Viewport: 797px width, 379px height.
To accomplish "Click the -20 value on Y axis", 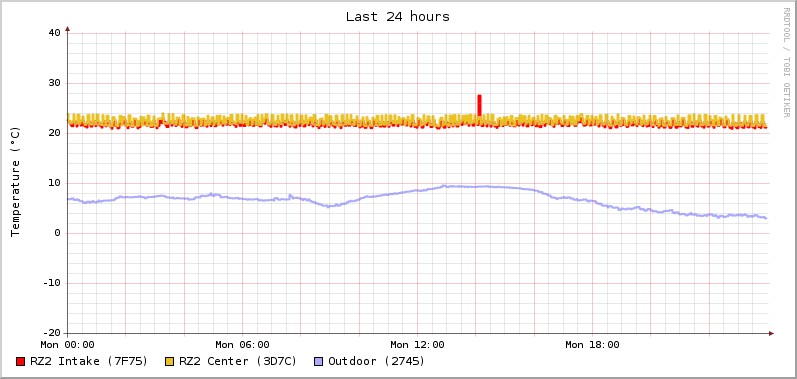I will [51, 333].
